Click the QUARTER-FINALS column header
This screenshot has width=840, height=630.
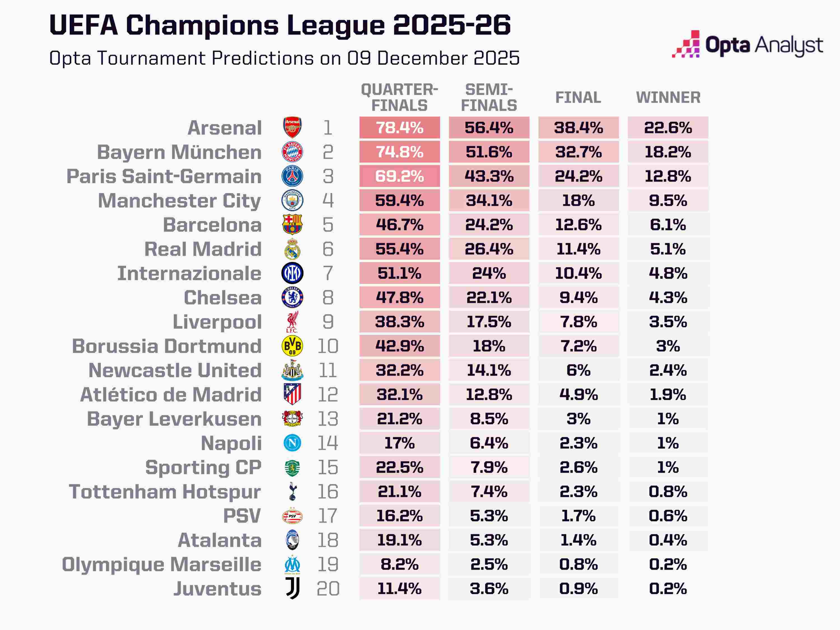[x=400, y=98]
